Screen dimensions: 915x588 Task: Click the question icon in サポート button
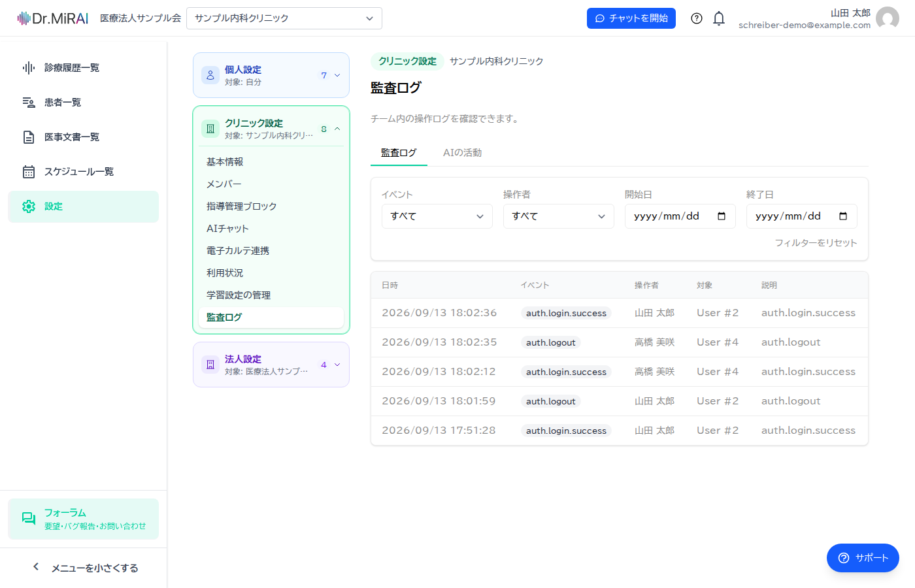tap(844, 558)
